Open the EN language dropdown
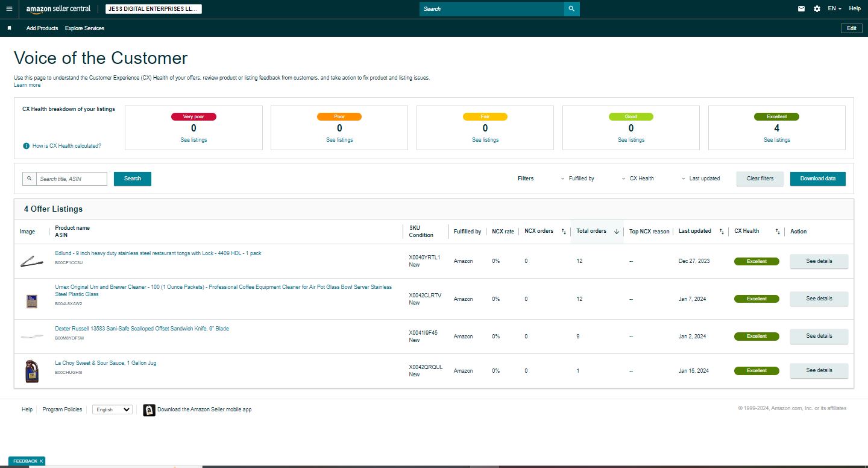This screenshot has width=868, height=468. 834,9
